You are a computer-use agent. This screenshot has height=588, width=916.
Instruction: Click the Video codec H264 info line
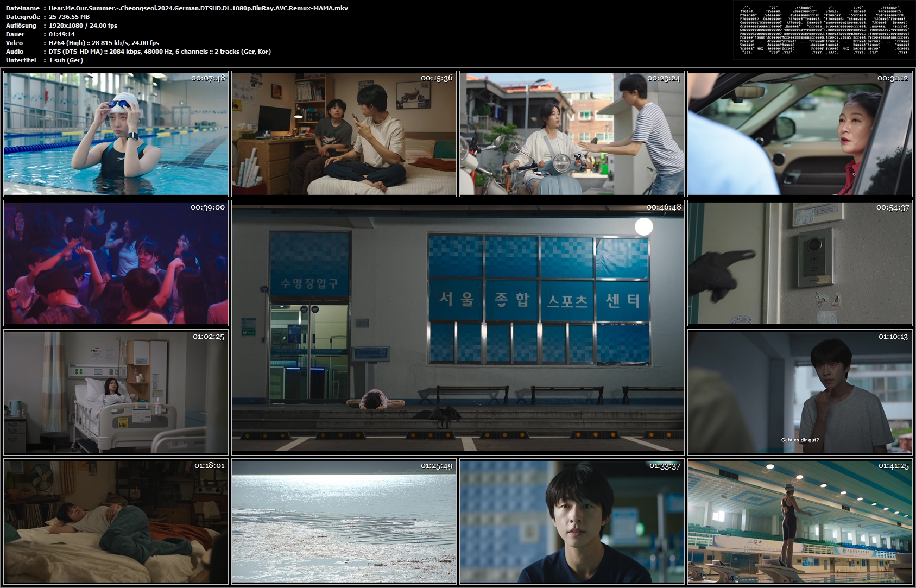(104, 43)
